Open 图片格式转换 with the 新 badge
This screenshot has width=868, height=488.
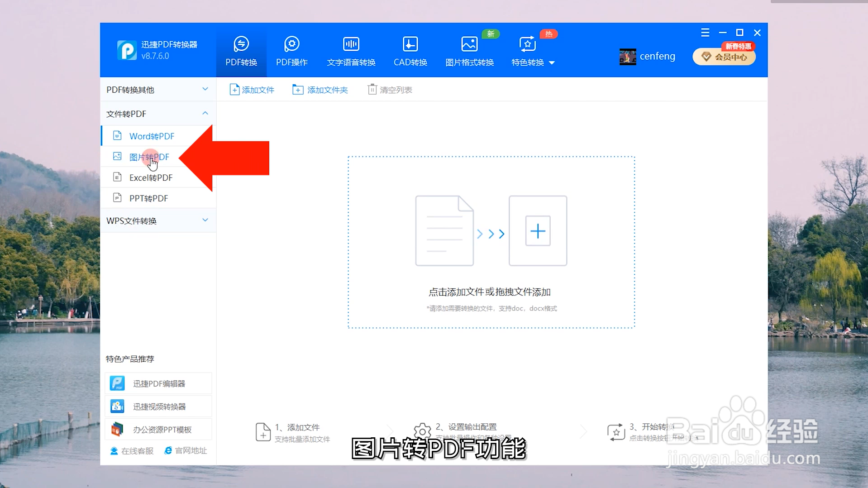pyautogui.click(x=469, y=50)
